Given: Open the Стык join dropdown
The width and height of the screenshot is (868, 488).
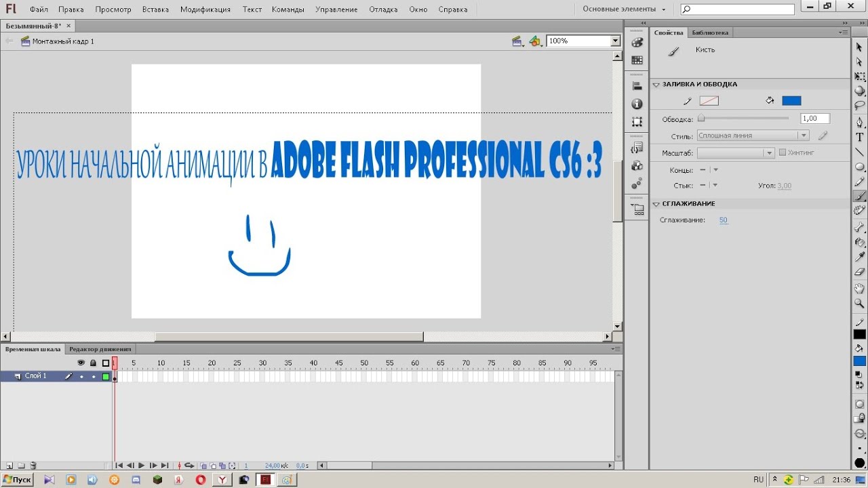Looking at the screenshot, I should pos(709,185).
